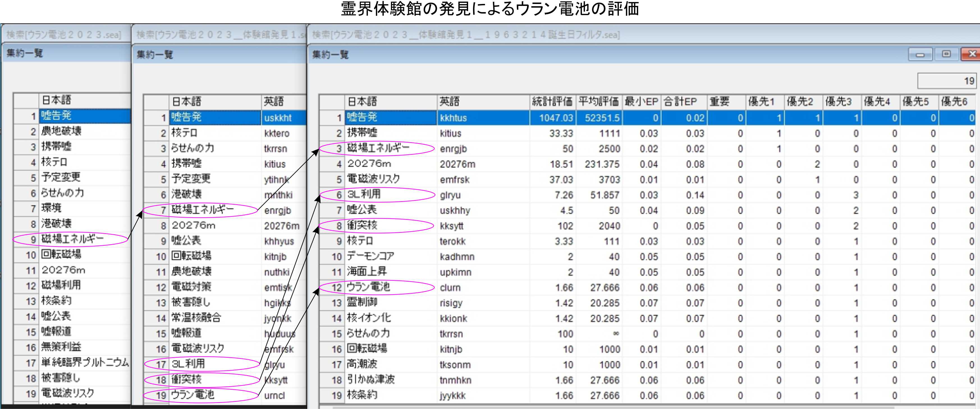This screenshot has width=980, height=409.
Task: Click the kksytt English cell in right window
Action: (483, 226)
